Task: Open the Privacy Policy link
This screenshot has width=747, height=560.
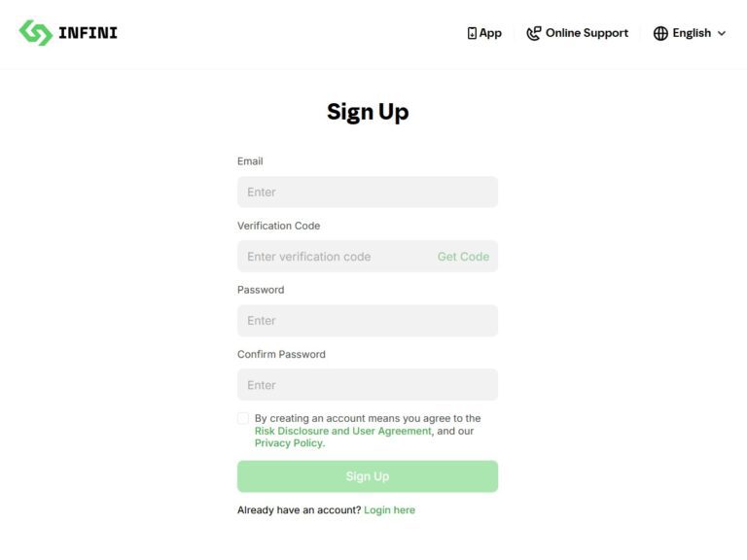Action: 290,443
